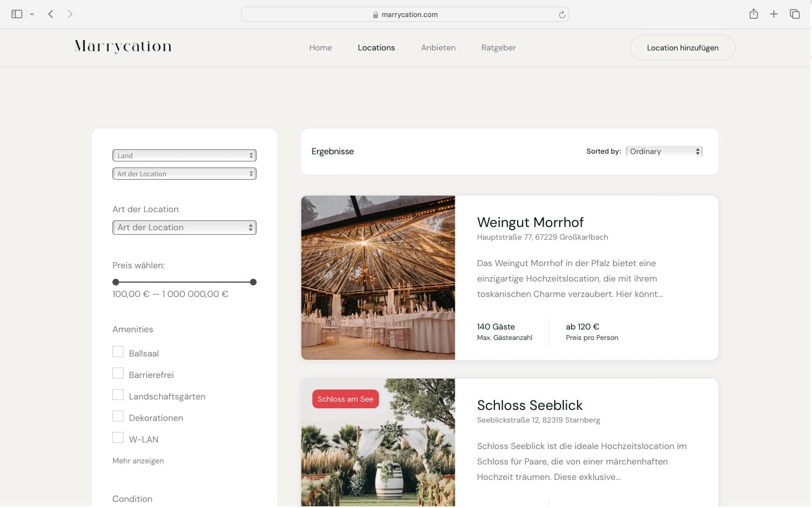The image size is (812, 508).
Task: Open the Anbieten menu item
Action: click(x=438, y=48)
